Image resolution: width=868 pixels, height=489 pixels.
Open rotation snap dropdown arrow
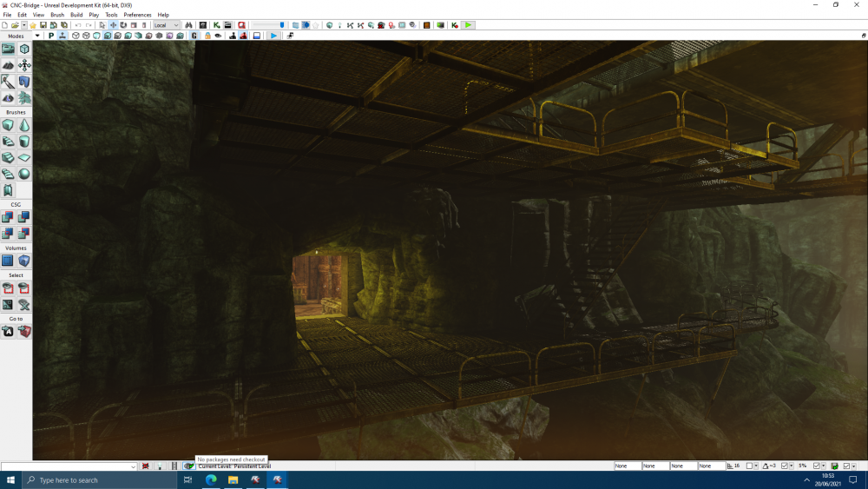791,466
